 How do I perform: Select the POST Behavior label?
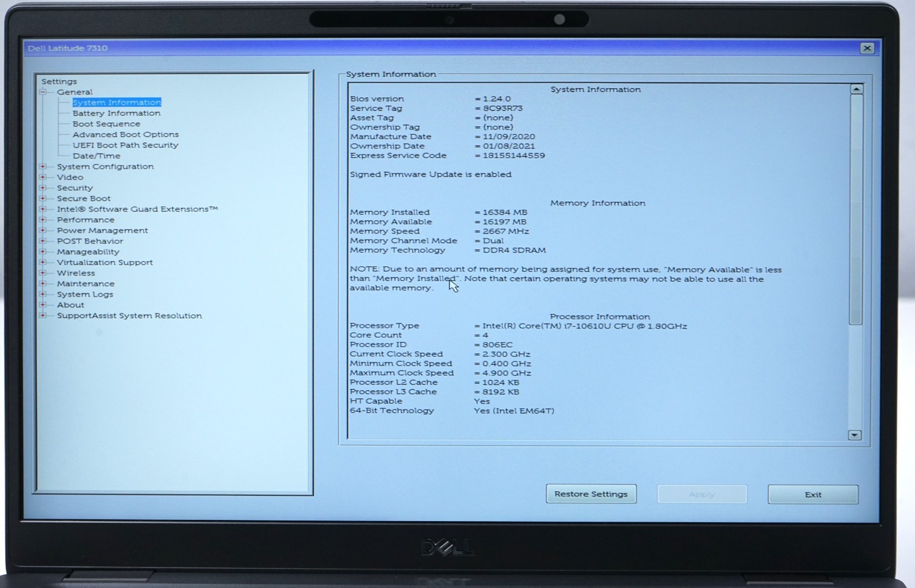point(90,241)
